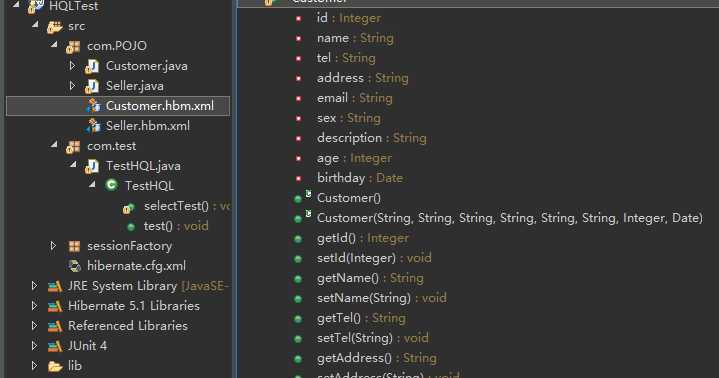719x378 pixels.
Task: Select the address : String field
Action: click(x=362, y=78)
